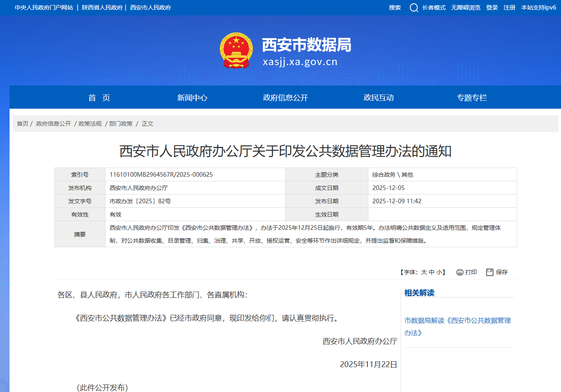Image resolution: width=561 pixels, height=392 pixels.
Task: Click the 政策法规 breadcrumb link
Action: coord(89,123)
